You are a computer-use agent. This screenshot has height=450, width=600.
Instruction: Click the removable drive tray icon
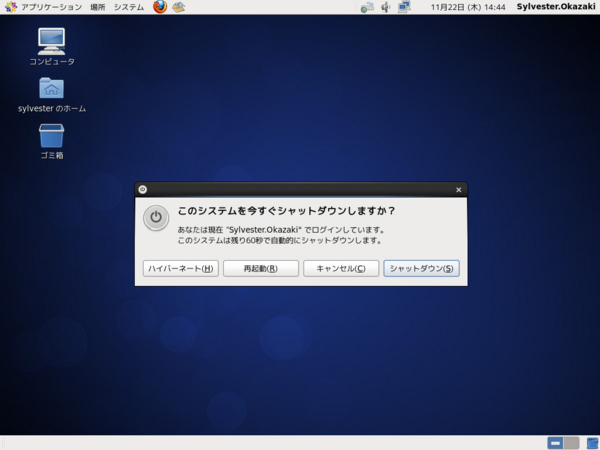tap(367, 7)
